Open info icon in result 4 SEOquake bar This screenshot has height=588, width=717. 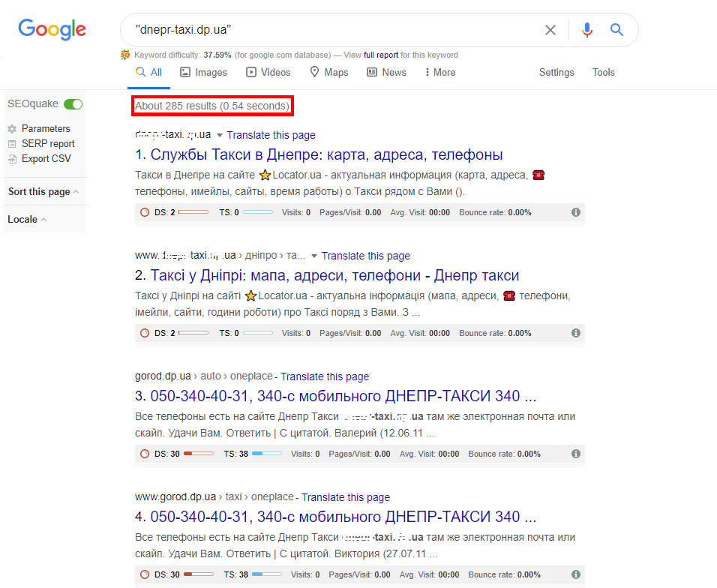pyautogui.click(x=576, y=574)
